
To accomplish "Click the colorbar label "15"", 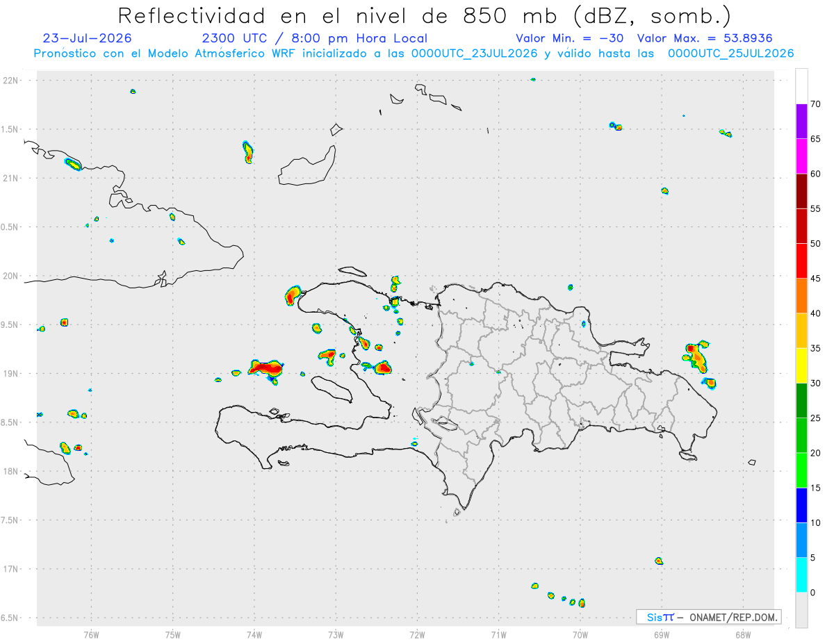I will (x=815, y=488).
